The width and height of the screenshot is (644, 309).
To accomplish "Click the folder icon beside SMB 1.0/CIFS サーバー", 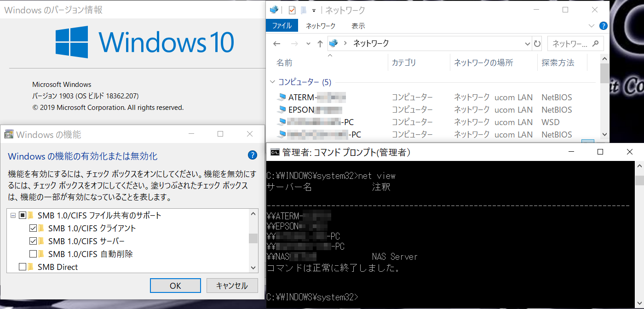I will pos(41,241).
